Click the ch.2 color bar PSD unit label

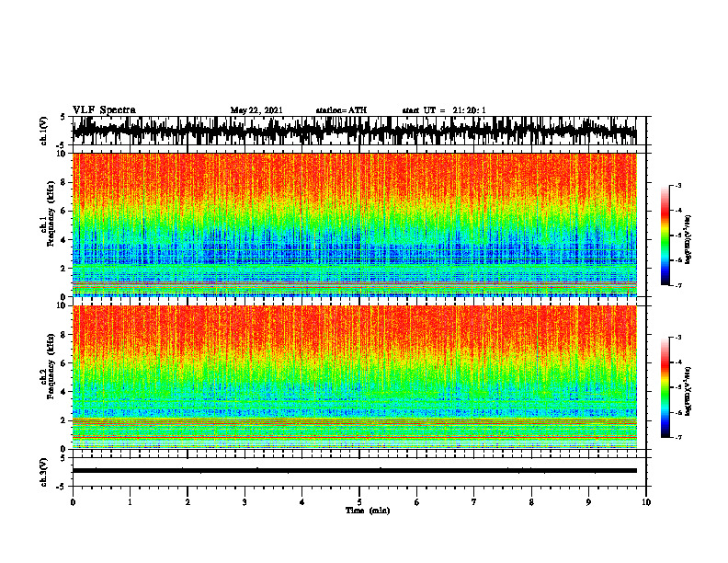pos(688,391)
